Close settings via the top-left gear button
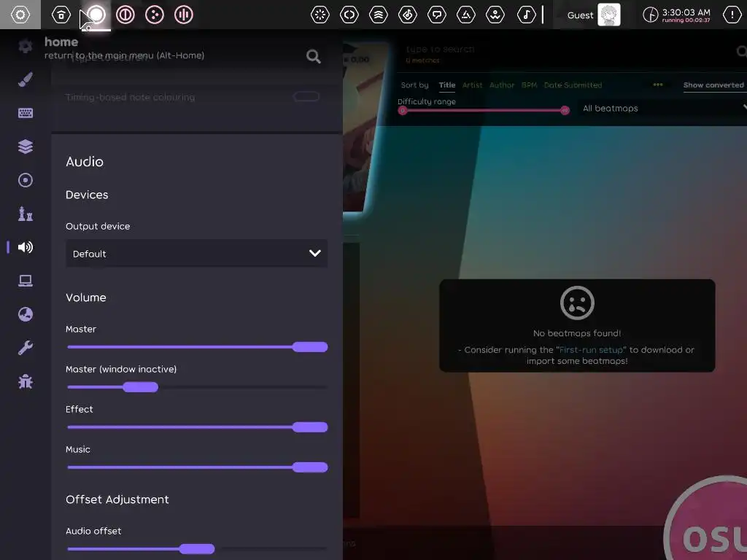This screenshot has width=747, height=560. [x=20, y=15]
